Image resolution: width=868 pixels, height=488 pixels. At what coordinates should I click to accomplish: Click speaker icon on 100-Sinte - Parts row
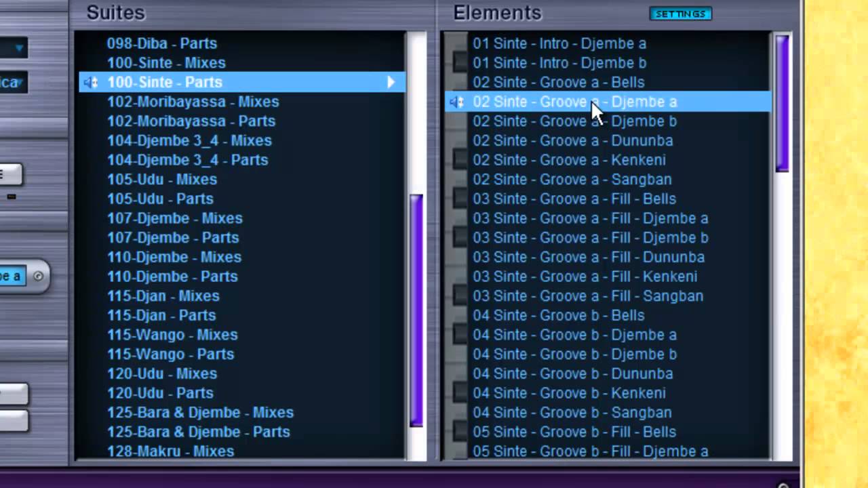coord(91,83)
